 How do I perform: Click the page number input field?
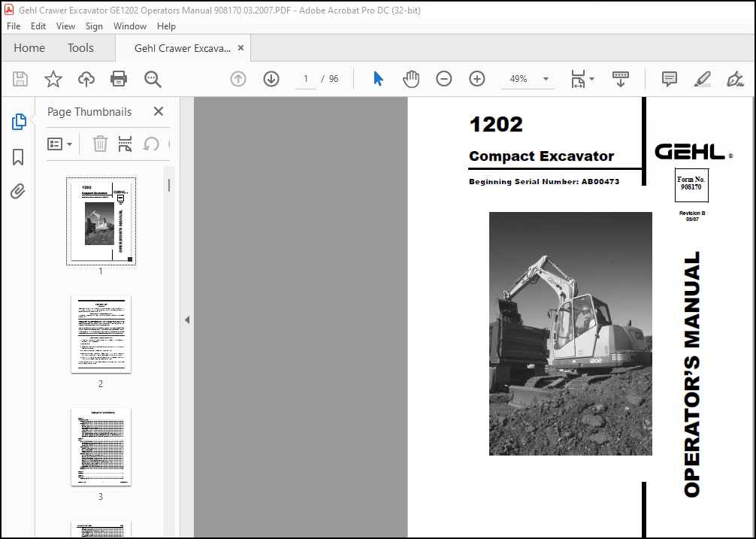(306, 79)
